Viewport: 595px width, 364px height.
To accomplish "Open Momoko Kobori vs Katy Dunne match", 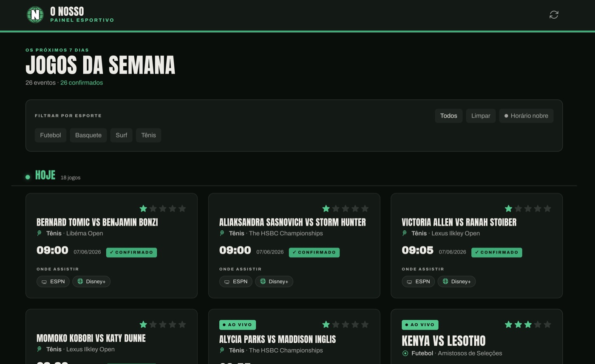I will point(91,338).
